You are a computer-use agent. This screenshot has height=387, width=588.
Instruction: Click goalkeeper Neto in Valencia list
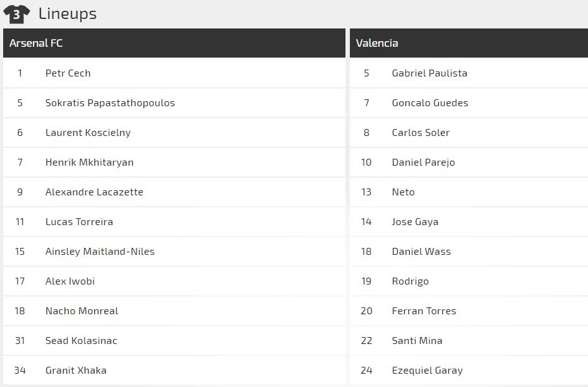[x=403, y=192]
